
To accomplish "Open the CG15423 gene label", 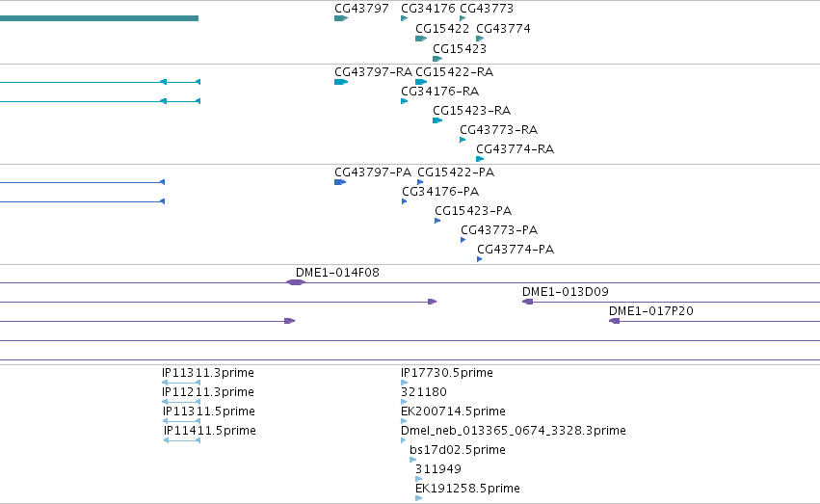I will pos(460,48).
